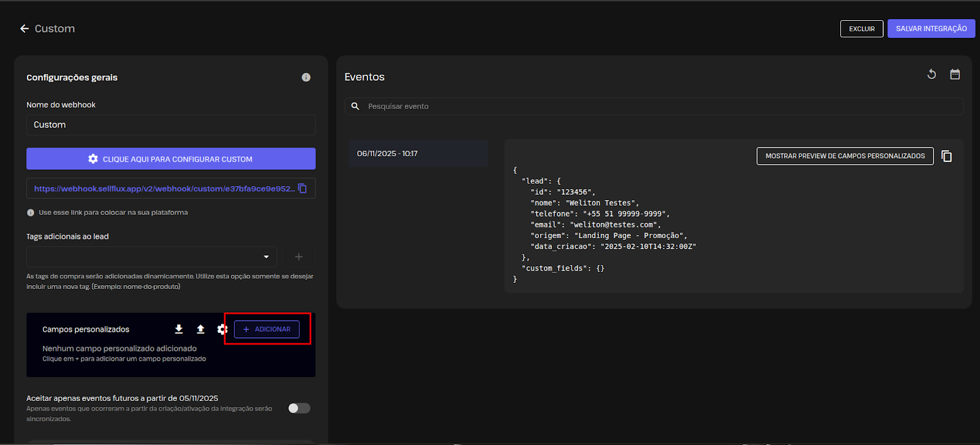Click the download icon in Campos personalizados
The height and width of the screenshot is (445, 980).
point(179,329)
